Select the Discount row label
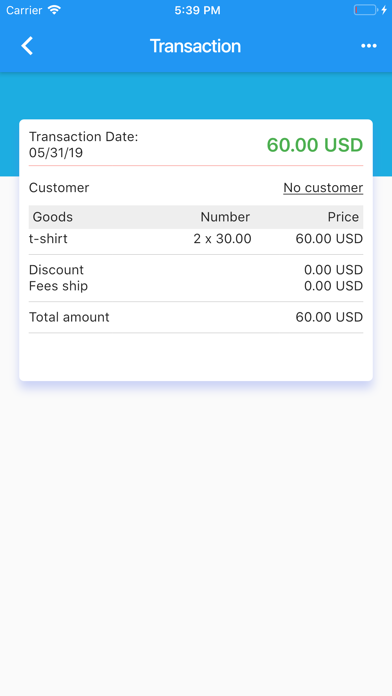The width and height of the screenshot is (392, 696). (56, 270)
